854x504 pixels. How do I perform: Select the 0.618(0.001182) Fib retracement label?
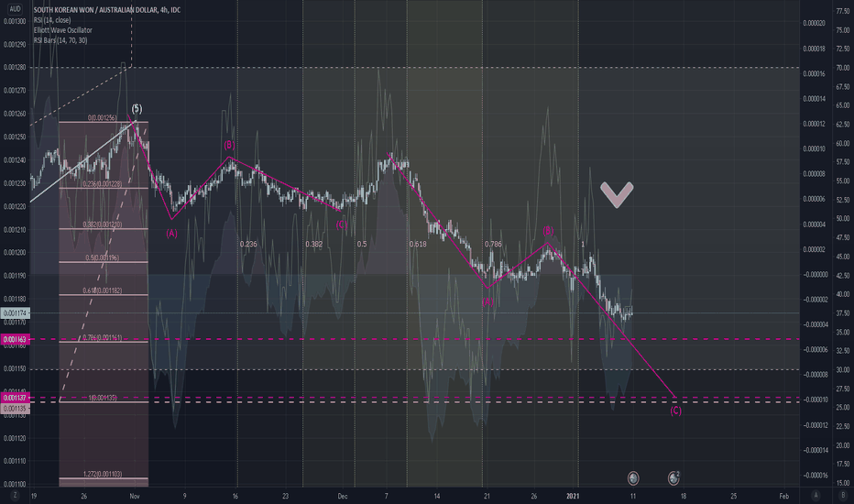pyautogui.click(x=103, y=291)
